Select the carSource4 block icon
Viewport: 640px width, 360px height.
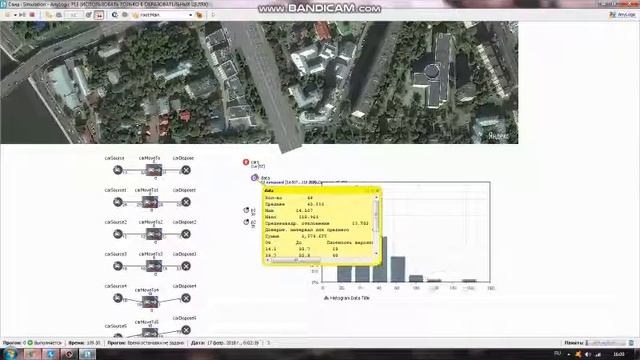(x=118, y=298)
